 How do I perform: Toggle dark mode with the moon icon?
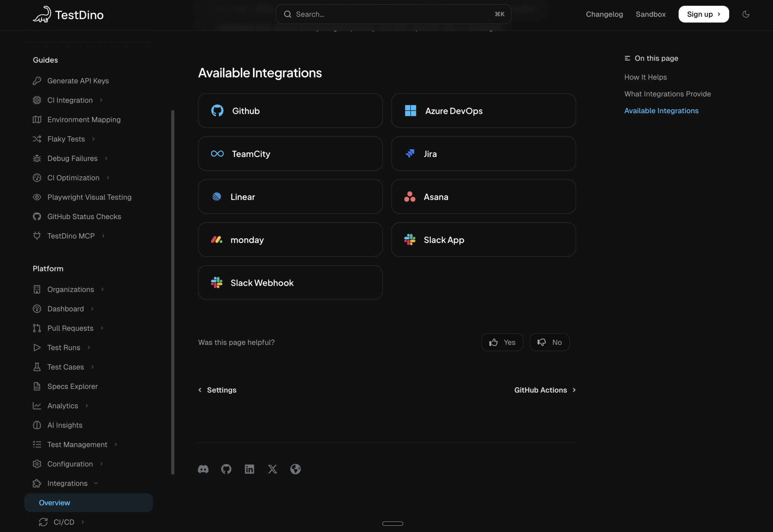pos(746,14)
